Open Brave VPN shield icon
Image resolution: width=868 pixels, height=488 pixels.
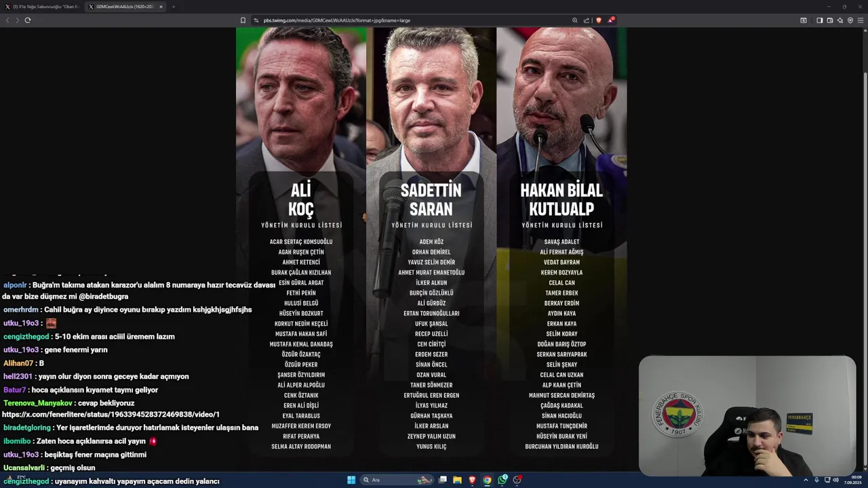tap(850, 20)
